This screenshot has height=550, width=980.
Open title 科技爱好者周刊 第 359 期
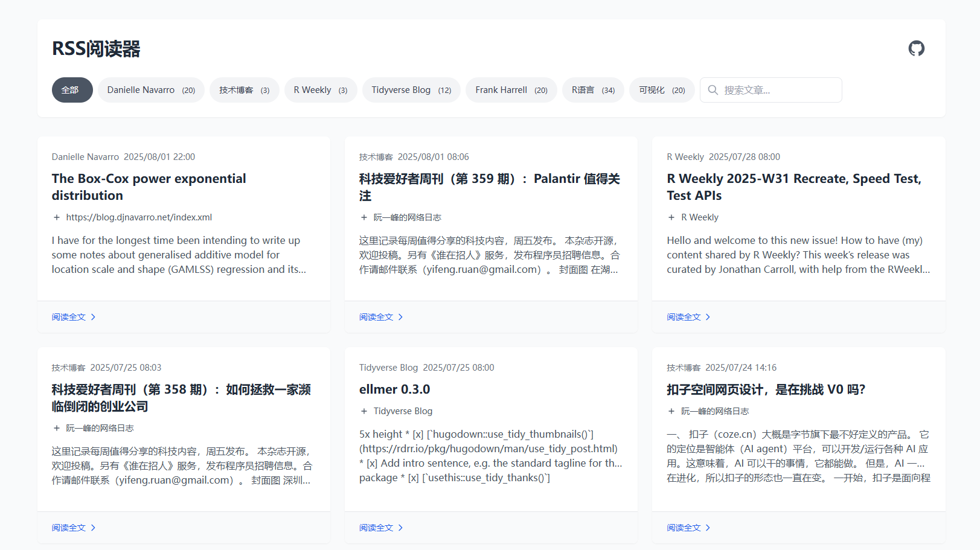pos(490,187)
